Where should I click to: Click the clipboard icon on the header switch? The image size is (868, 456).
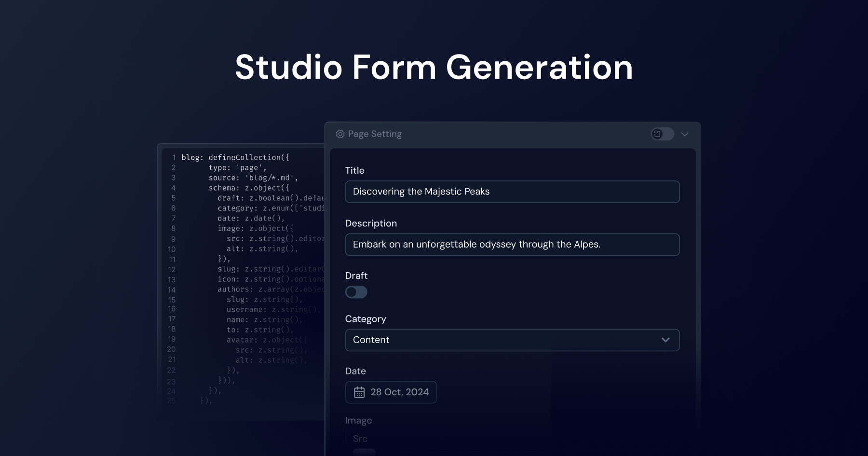pos(658,134)
